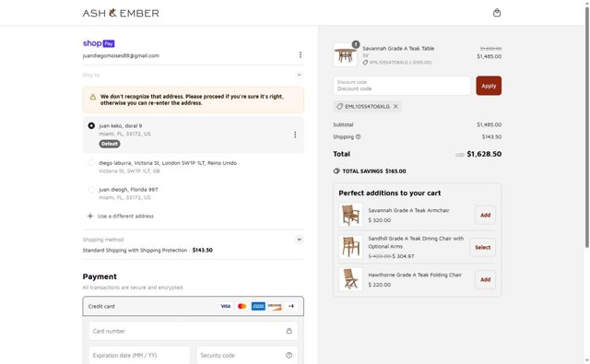Click the Subtotal $1,485.00 value
This screenshot has height=364, width=590.
tap(490, 124)
